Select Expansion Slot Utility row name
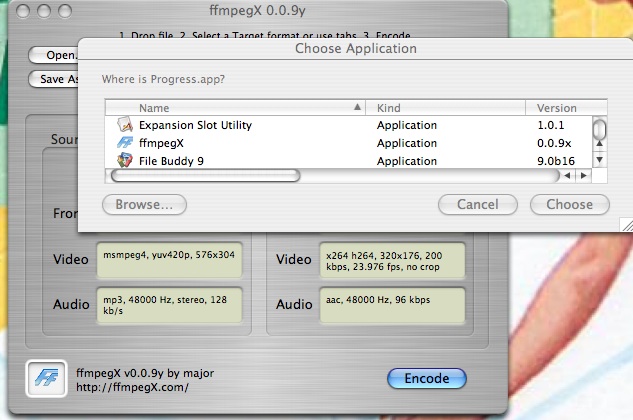The height and width of the screenshot is (420, 633). click(x=195, y=125)
